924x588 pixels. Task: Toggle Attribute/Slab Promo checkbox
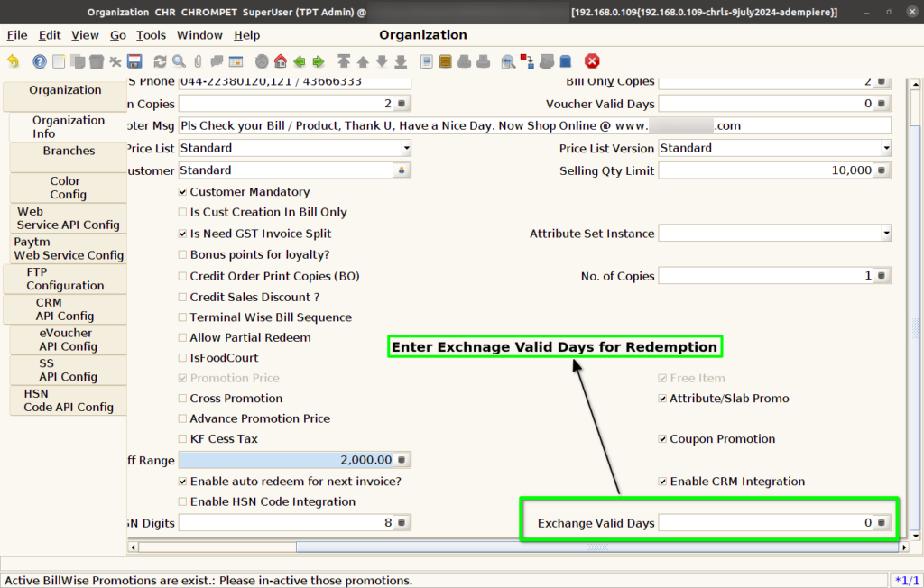click(662, 399)
